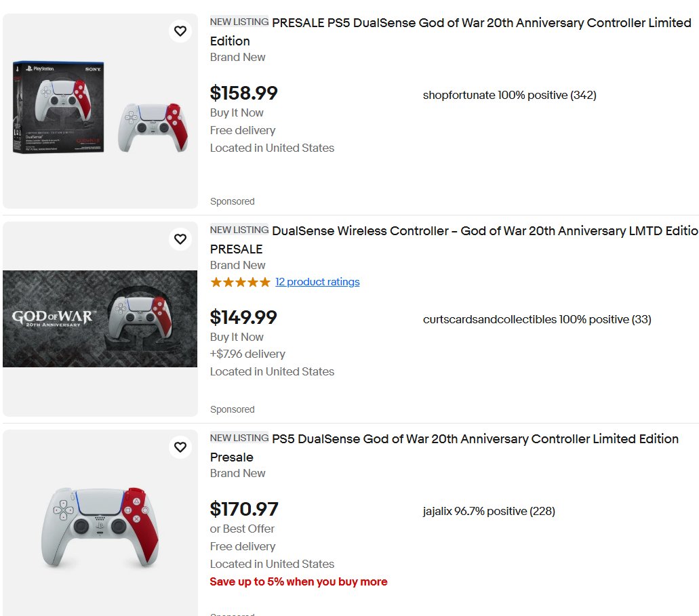
Task: Save the $170.97 jajalix listing with heart icon
Action: pos(180,447)
